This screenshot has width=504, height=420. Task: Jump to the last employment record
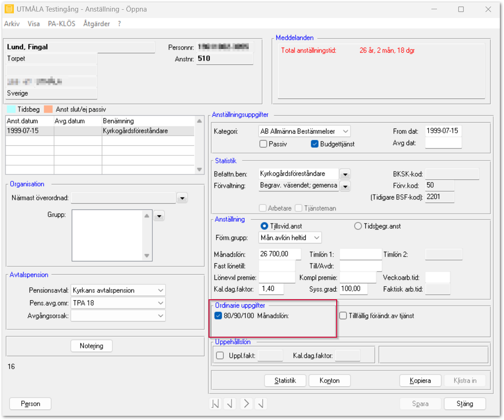pyautogui.click(x=261, y=404)
